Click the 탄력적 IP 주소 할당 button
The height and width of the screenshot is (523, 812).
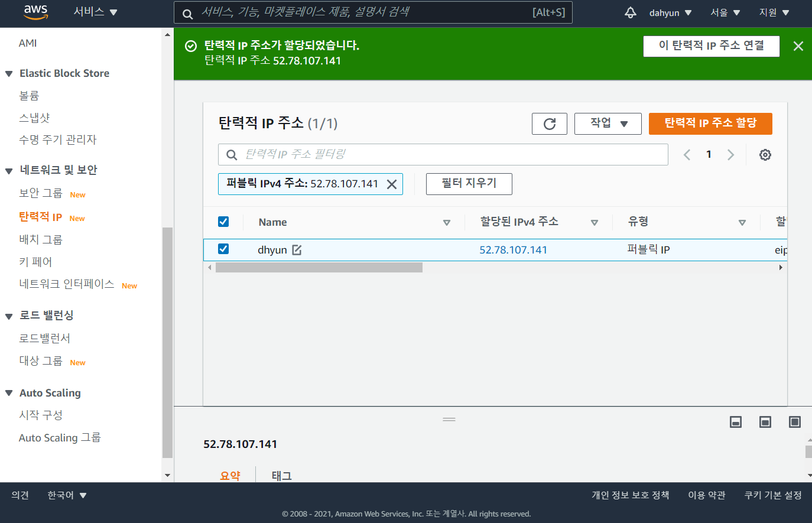(710, 124)
